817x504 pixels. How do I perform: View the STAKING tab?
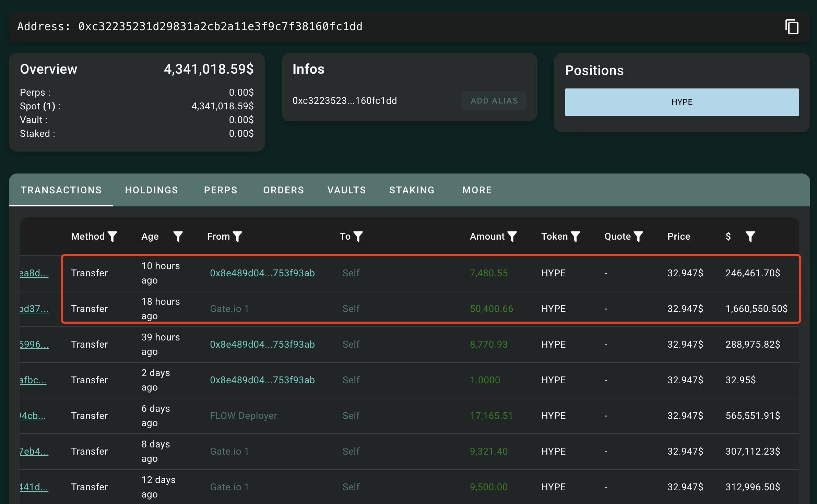coord(412,190)
